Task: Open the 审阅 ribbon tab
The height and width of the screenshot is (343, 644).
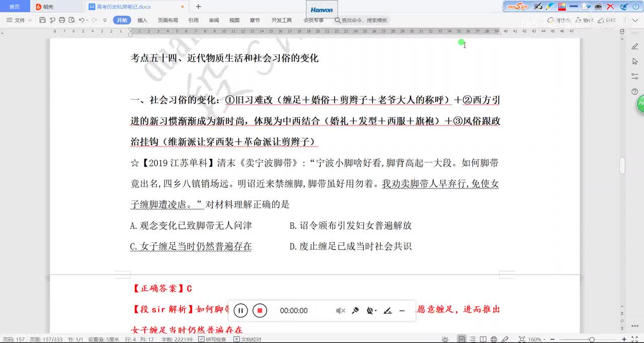Action: pos(214,20)
